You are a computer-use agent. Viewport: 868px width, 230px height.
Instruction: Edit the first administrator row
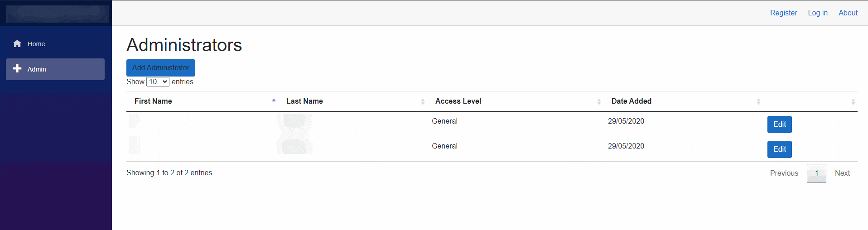779,125
